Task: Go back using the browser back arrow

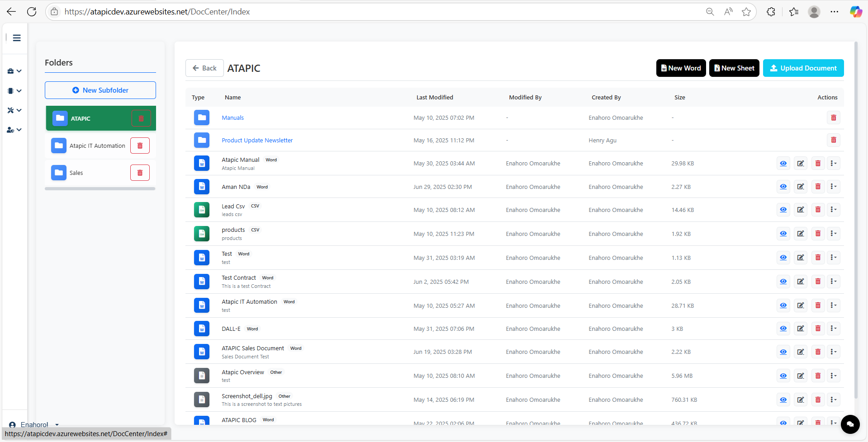Action: pos(11,12)
